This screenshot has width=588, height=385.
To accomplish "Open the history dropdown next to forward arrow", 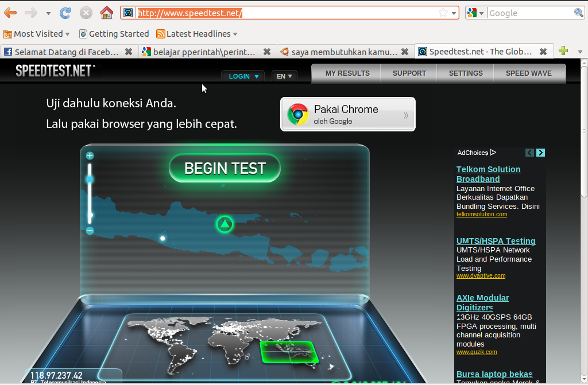I will tap(48, 13).
